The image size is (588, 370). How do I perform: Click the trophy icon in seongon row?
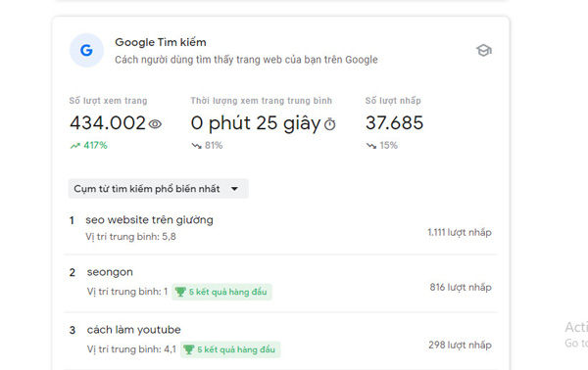[x=180, y=292]
